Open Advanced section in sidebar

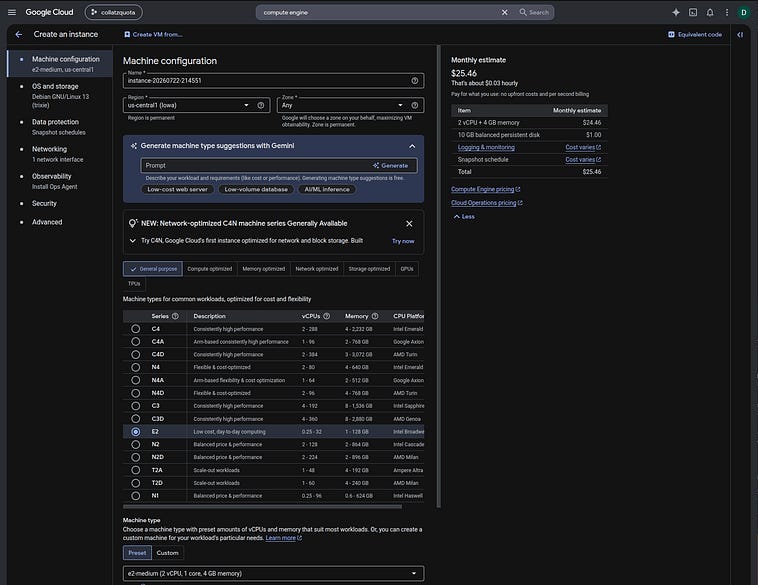(x=47, y=222)
